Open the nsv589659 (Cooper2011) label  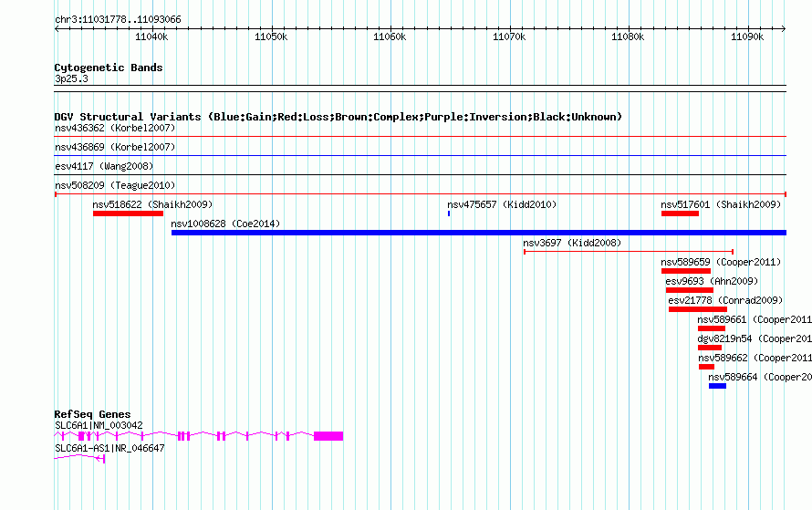tap(721, 262)
